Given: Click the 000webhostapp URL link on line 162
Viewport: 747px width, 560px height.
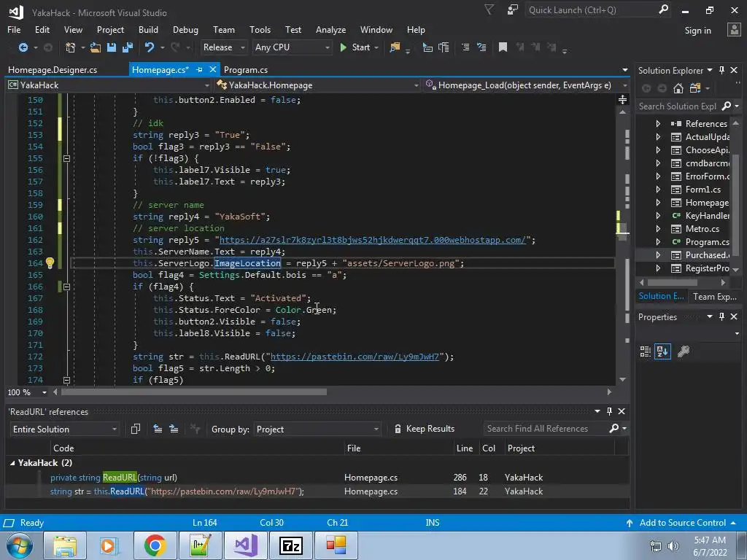Looking at the screenshot, I should pyautogui.click(x=372, y=240).
